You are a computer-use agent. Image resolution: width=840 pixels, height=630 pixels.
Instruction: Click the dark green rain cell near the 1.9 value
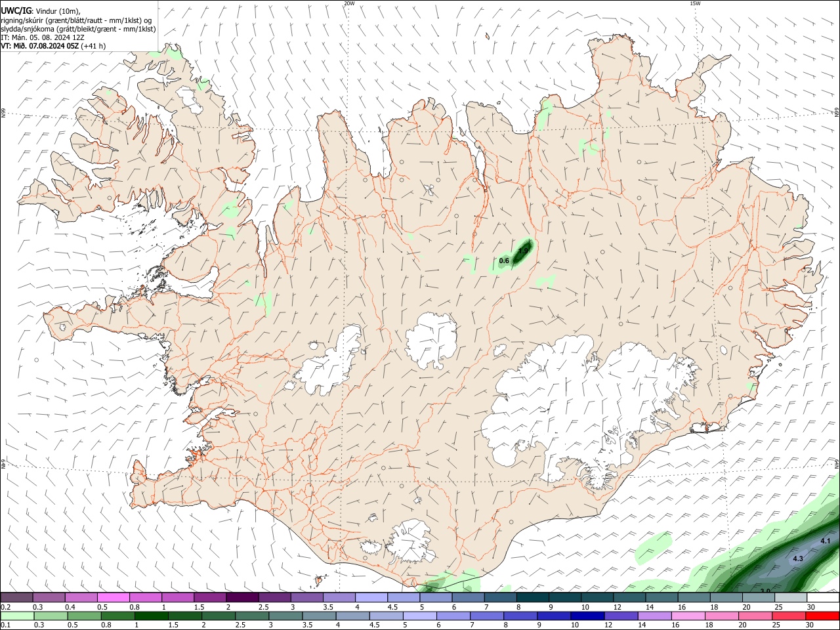click(x=522, y=253)
